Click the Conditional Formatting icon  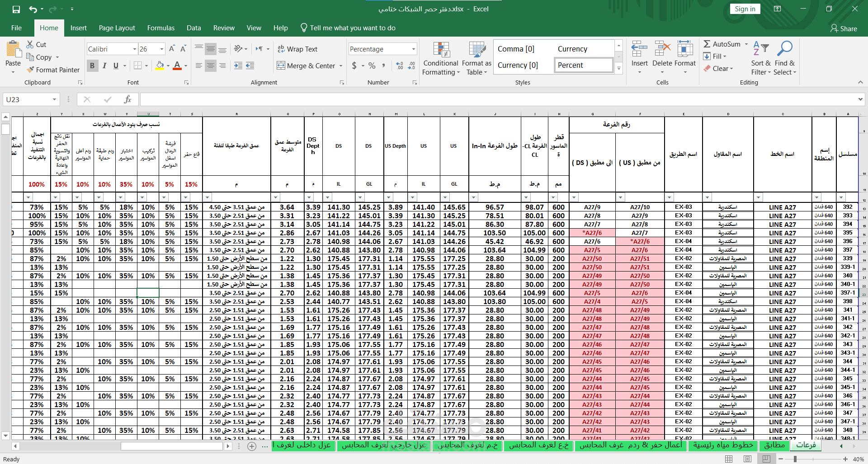click(441, 51)
